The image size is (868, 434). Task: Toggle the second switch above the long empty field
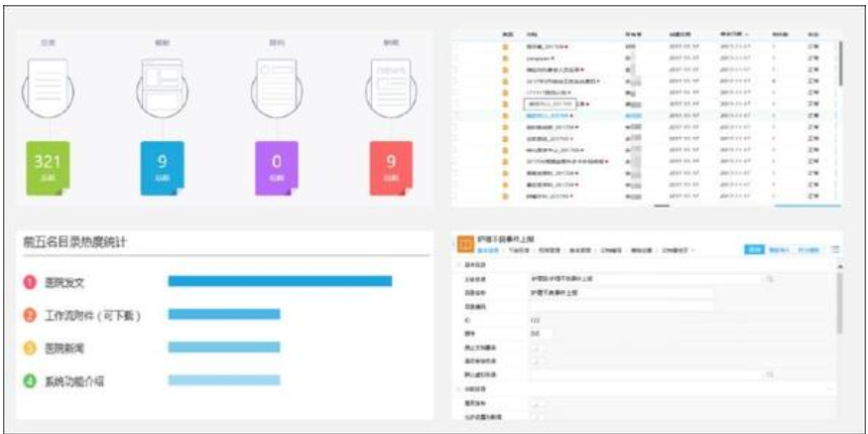(x=538, y=362)
